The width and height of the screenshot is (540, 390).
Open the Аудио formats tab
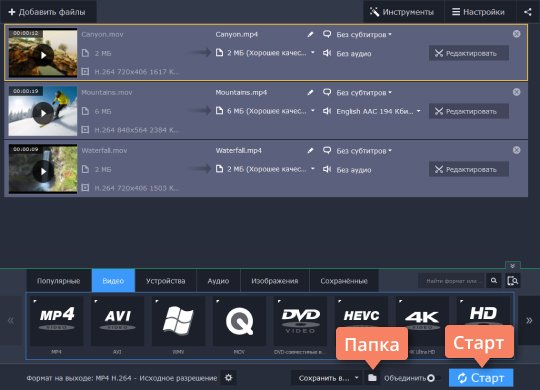pos(218,281)
